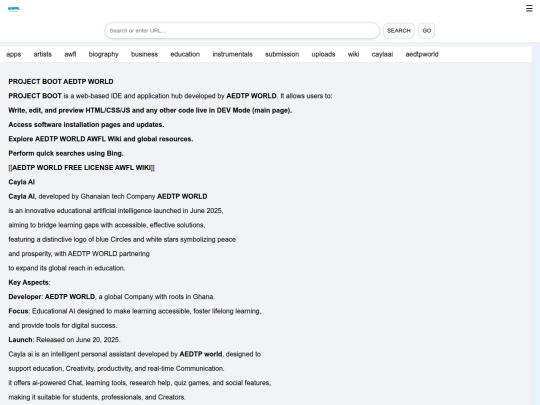540x405 pixels.
Task: Open the apps menu item
Action: [x=14, y=54]
